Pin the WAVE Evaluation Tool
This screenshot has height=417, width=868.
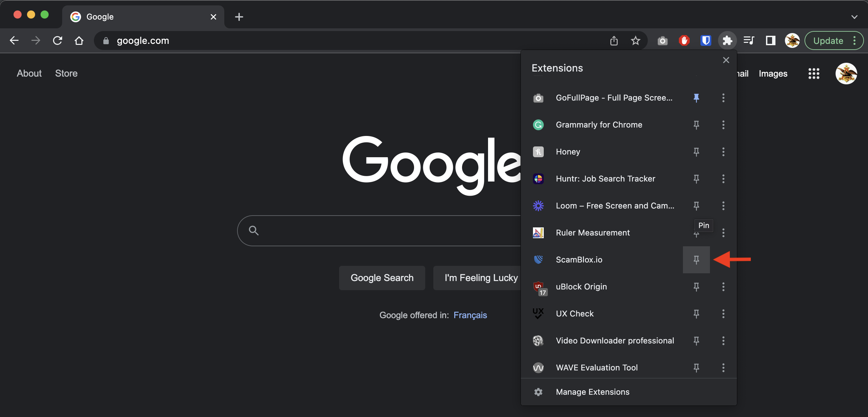point(696,368)
